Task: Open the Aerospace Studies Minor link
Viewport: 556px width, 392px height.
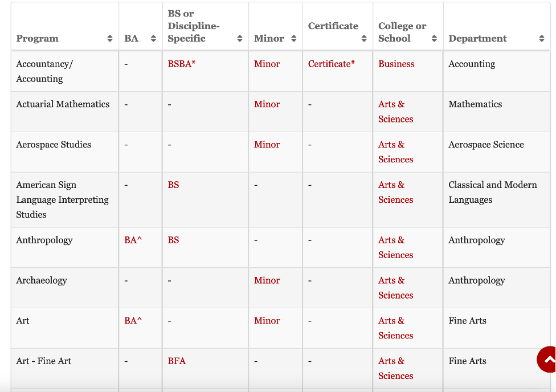Action: tap(267, 145)
